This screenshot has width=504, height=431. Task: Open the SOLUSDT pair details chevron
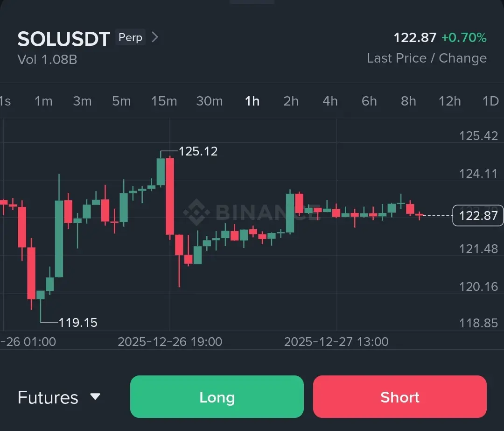pyautogui.click(x=155, y=37)
